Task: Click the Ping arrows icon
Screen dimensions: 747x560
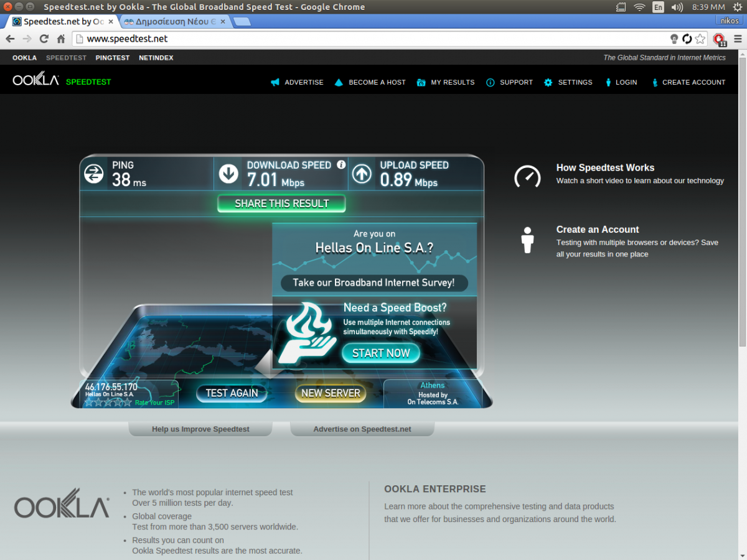Action: click(x=93, y=174)
